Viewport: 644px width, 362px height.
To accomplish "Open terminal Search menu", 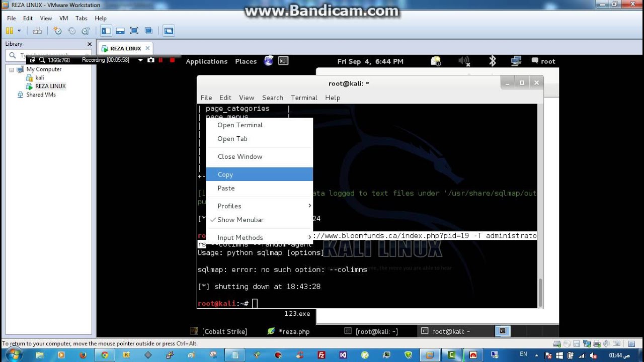I will (x=273, y=98).
